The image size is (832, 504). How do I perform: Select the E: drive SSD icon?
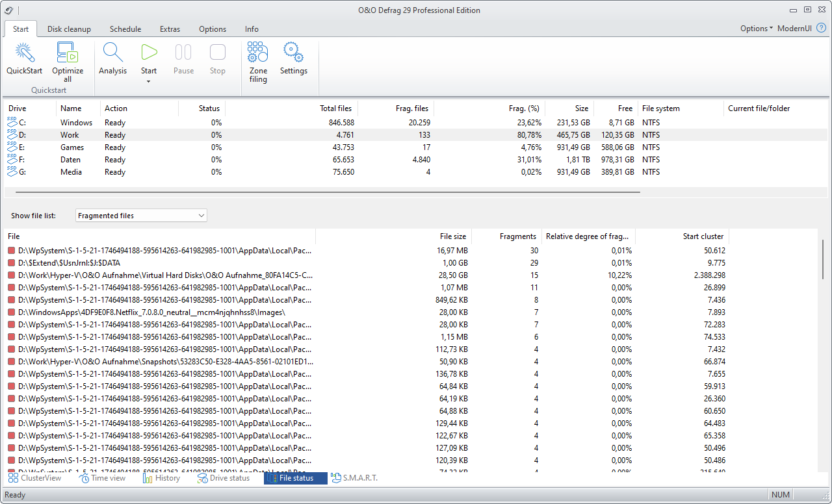pyautogui.click(x=12, y=147)
